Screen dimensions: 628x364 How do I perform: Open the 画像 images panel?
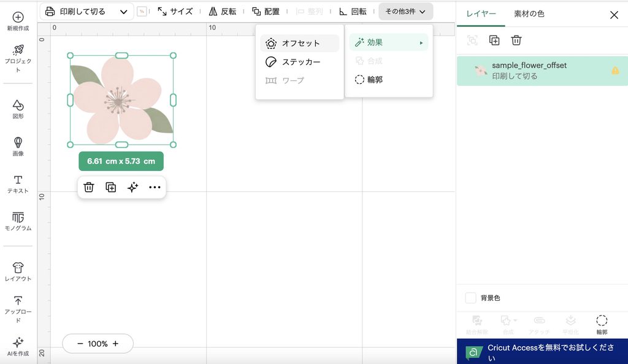coord(18,146)
